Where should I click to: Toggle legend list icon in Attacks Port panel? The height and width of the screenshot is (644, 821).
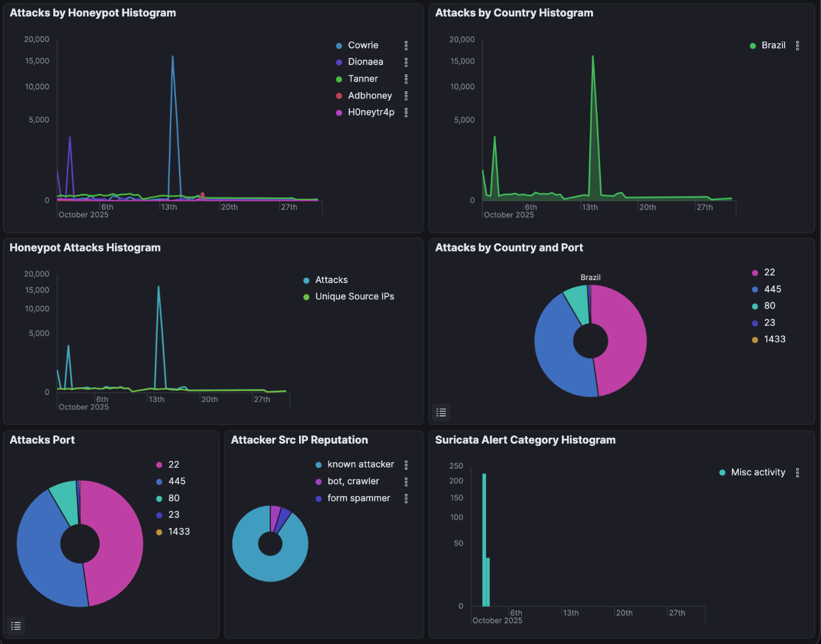(x=16, y=626)
